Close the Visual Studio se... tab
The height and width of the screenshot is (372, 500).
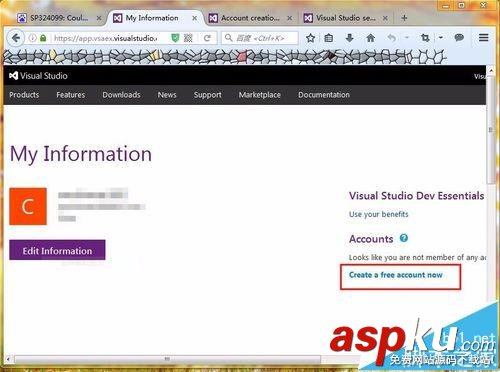tap(385, 18)
